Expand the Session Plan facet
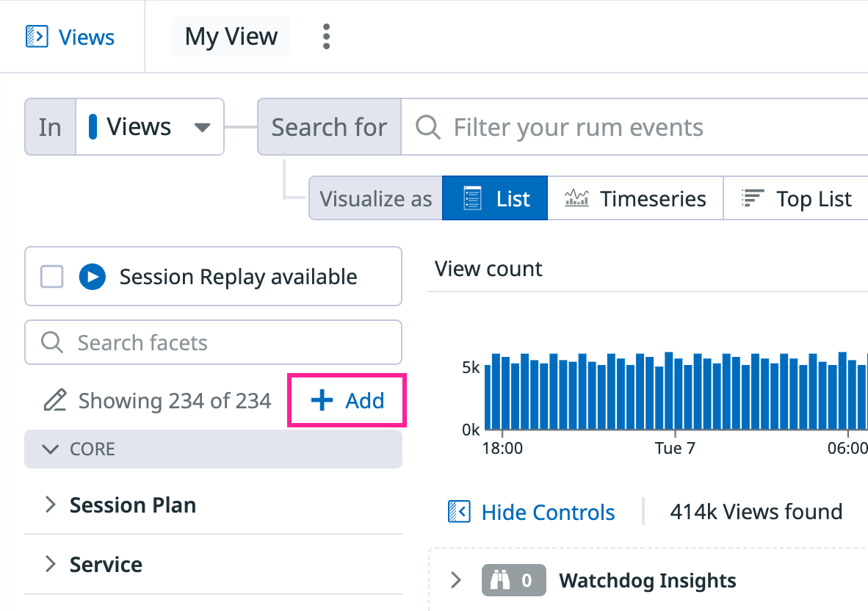Image resolution: width=868 pixels, height=611 pixels. point(213,505)
